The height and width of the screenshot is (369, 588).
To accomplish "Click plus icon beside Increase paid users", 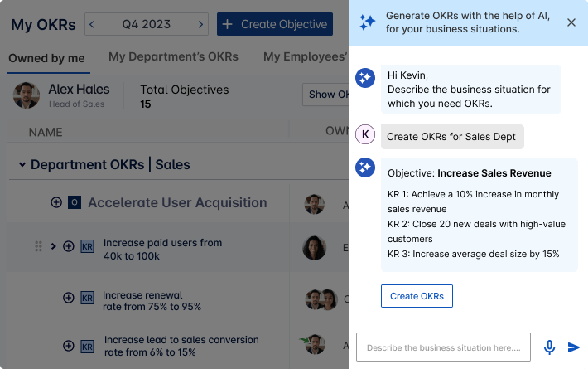I will point(69,246).
